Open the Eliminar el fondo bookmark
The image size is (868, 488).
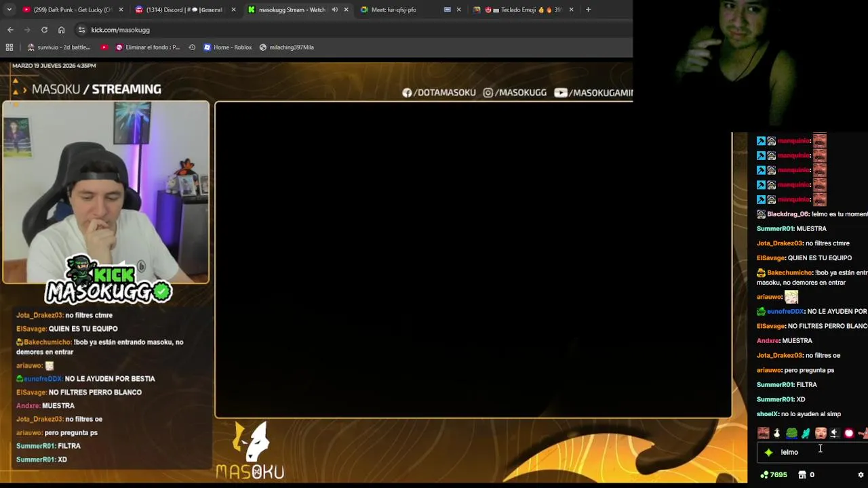point(148,47)
